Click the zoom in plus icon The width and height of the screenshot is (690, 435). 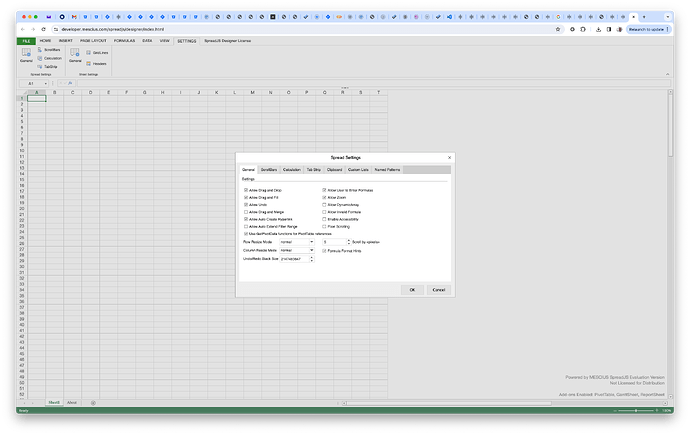click(x=657, y=410)
